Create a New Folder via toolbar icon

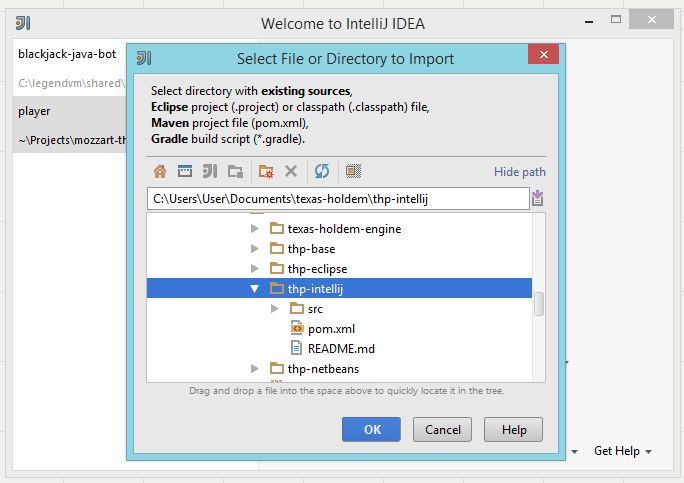tap(266, 171)
